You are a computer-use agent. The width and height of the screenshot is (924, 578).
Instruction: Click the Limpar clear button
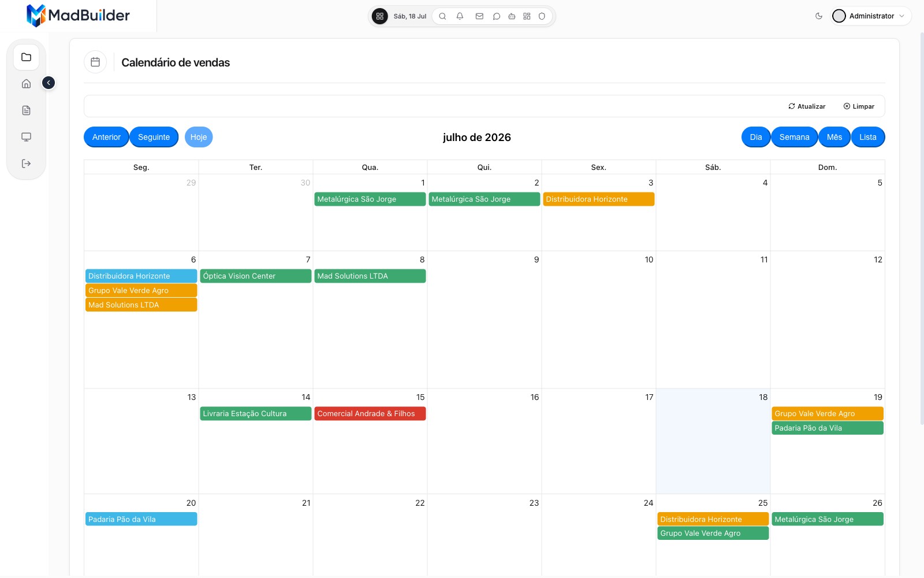[x=859, y=106]
